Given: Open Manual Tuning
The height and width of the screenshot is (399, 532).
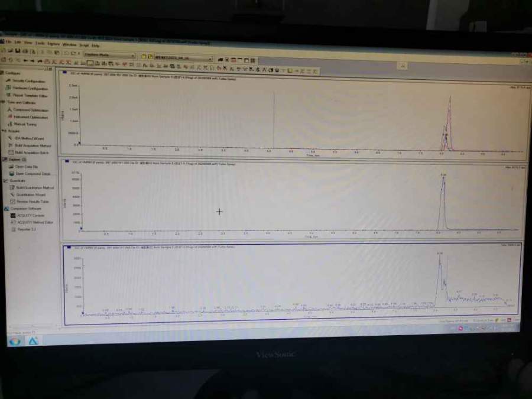Looking at the screenshot, I should tap(25, 124).
